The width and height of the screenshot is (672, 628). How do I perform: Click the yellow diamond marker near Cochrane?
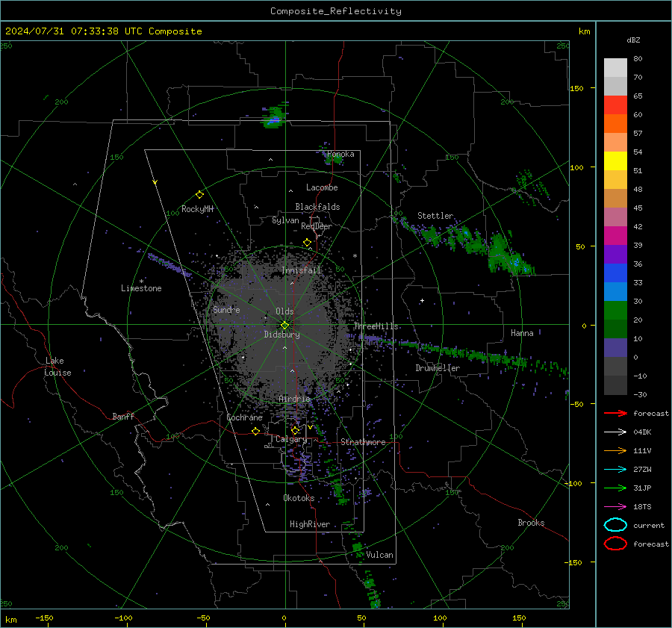click(x=255, y=431)
